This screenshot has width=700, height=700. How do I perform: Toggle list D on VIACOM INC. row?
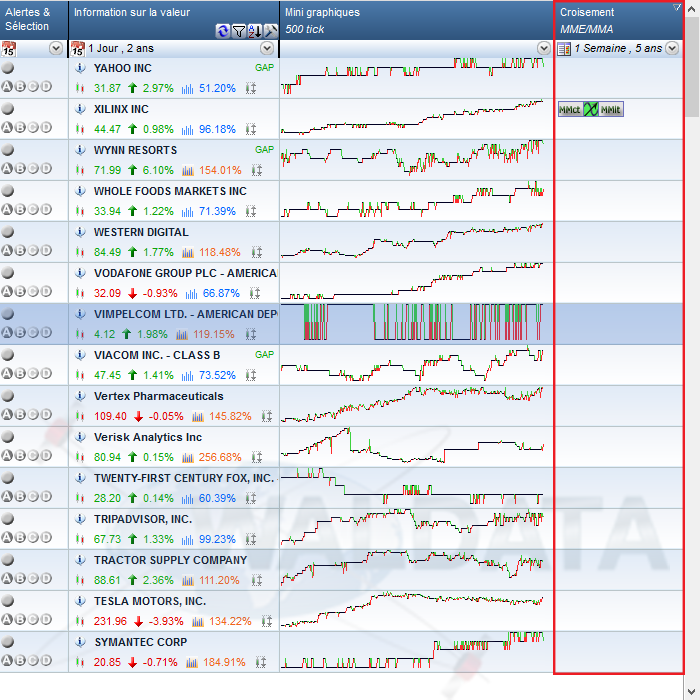[x=46, y=373]
